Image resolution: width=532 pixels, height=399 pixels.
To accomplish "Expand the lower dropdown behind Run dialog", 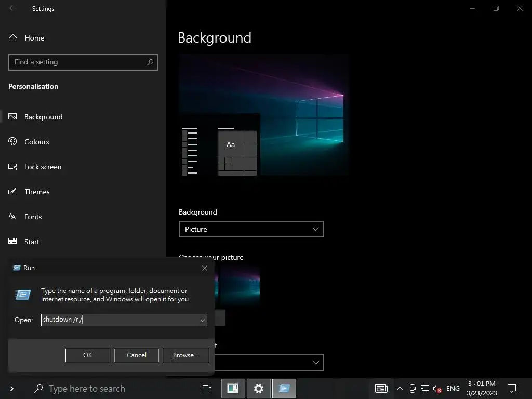I will pyautogui.click(x=269, y=363).
